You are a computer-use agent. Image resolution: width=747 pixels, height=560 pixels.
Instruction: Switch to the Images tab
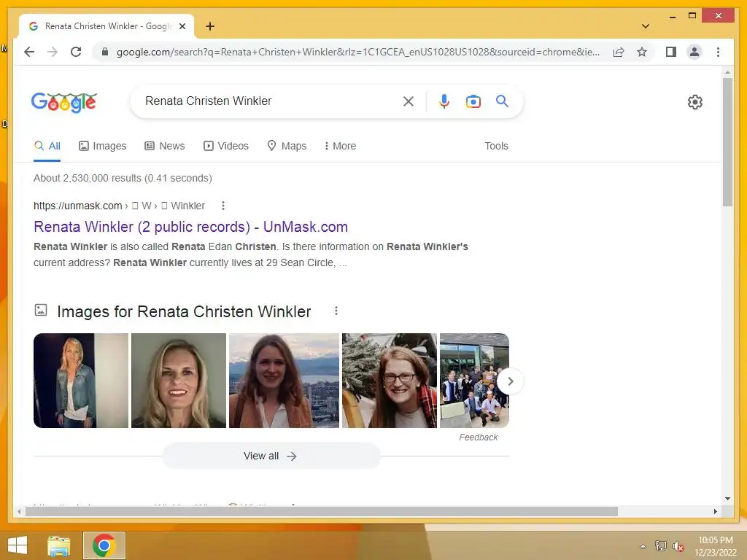point(102,146)
